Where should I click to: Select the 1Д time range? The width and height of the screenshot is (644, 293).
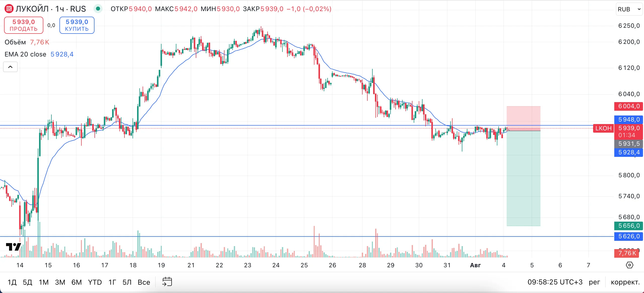point(12,282)
